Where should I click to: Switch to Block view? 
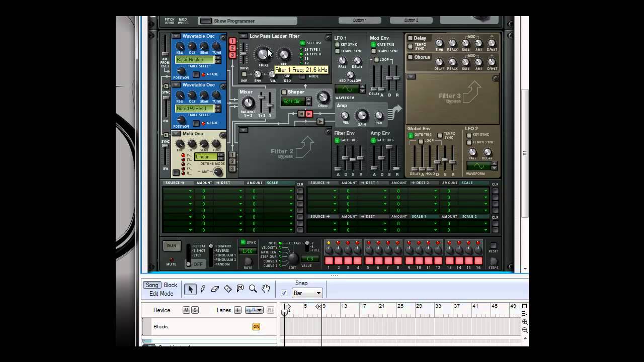coord(171,285)
